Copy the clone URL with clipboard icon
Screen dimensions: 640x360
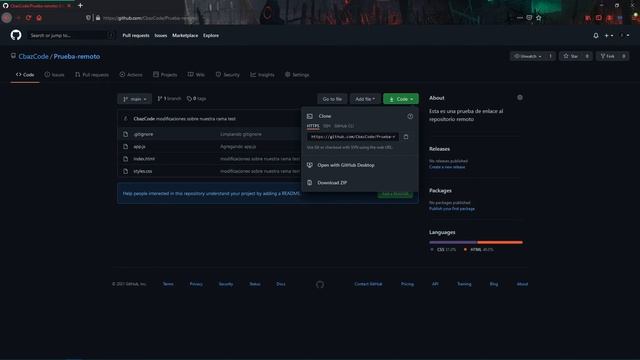pos(406,137)
